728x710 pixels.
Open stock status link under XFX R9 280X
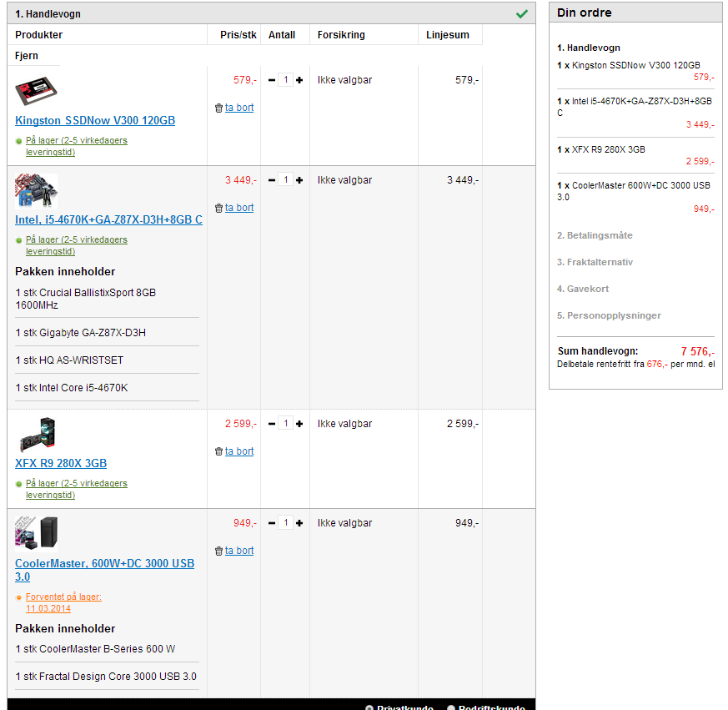[76, 489]
